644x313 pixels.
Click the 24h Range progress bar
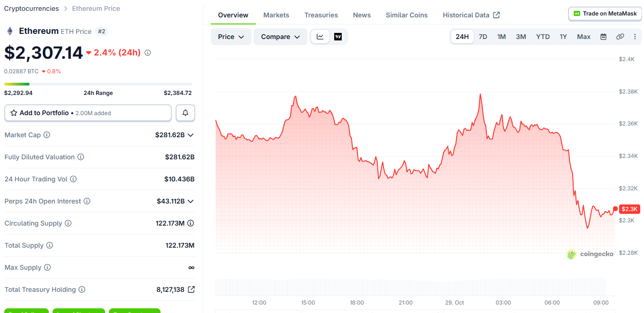tap(98, 84)
